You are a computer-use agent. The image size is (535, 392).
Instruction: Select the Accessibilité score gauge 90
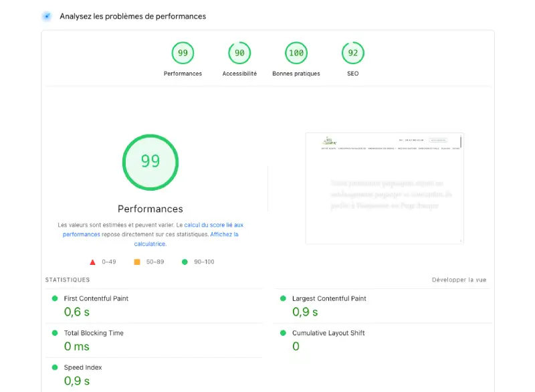point(239,53)
